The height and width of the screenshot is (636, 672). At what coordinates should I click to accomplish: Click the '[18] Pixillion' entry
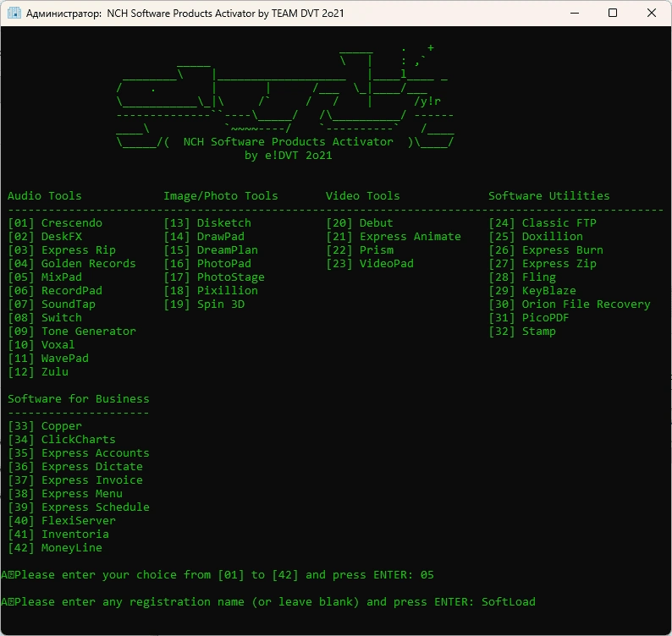pos(211,291)
